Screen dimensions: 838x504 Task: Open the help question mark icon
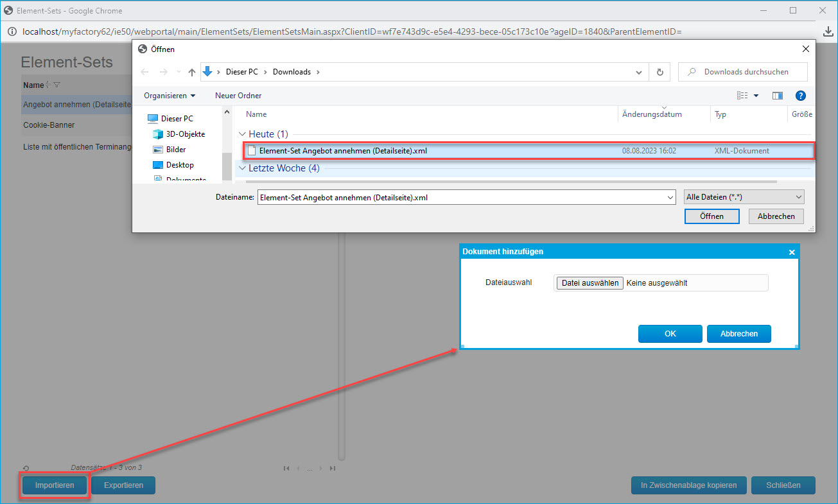800,96
